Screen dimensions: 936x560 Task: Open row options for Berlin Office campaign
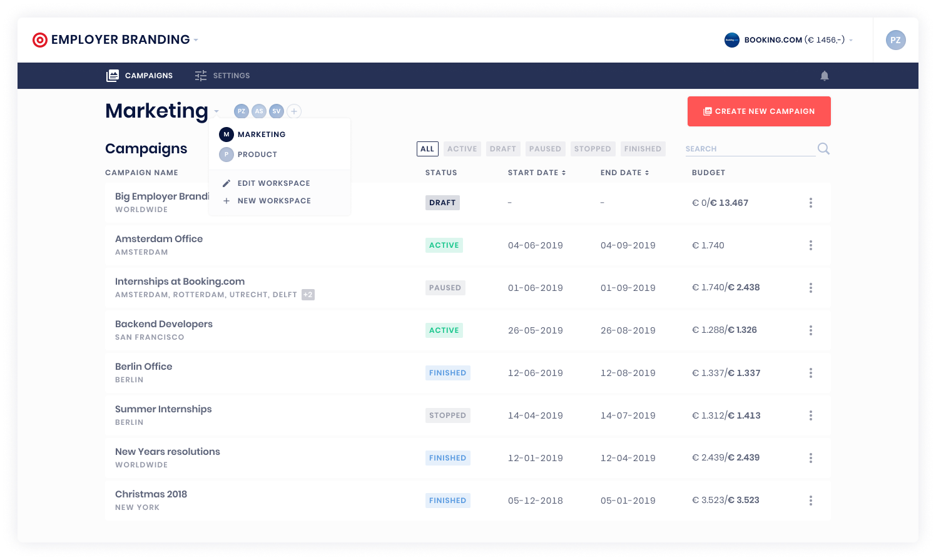[811, 373]
